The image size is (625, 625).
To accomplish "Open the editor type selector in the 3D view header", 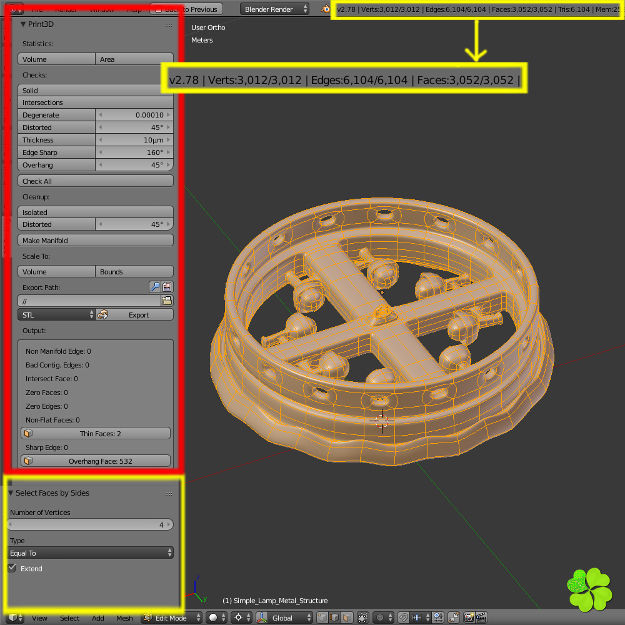I will point(14,617).
